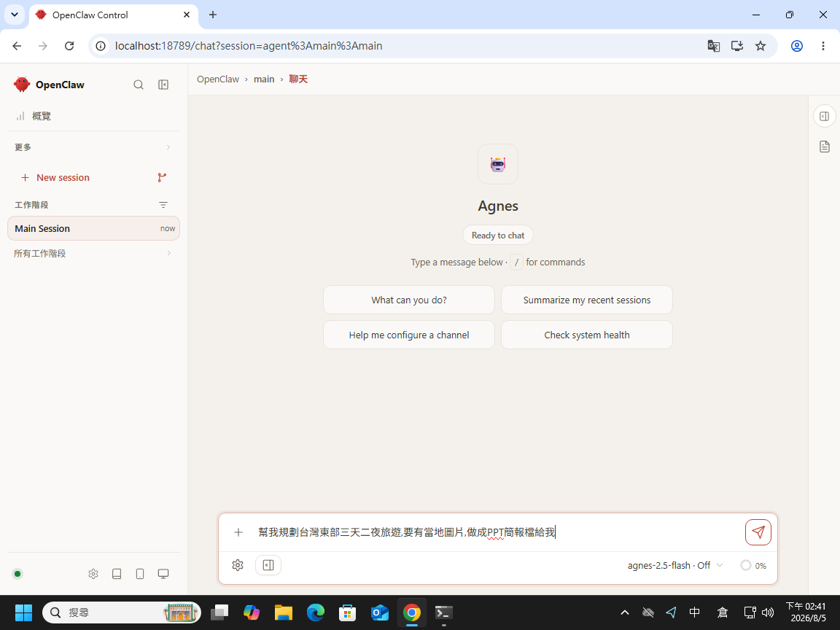The image size is (840, 630).
Task: Focus the chat message input field
Action: tap(498, 532)
